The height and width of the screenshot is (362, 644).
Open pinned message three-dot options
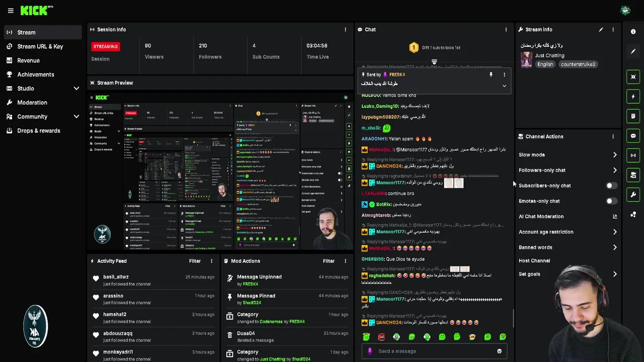click(x=504, y=75)
